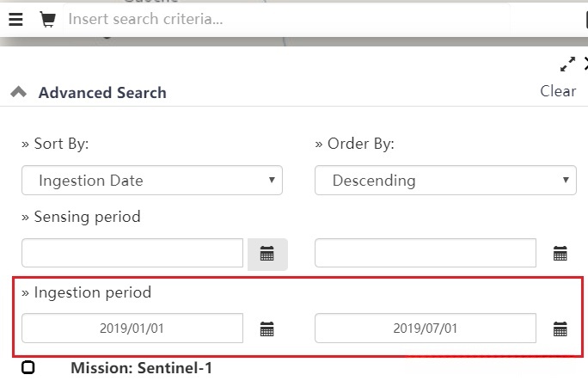The width and height of the screenshot is (588, 387).
Task: Close the search panel with X
Action: pos(585,63)
